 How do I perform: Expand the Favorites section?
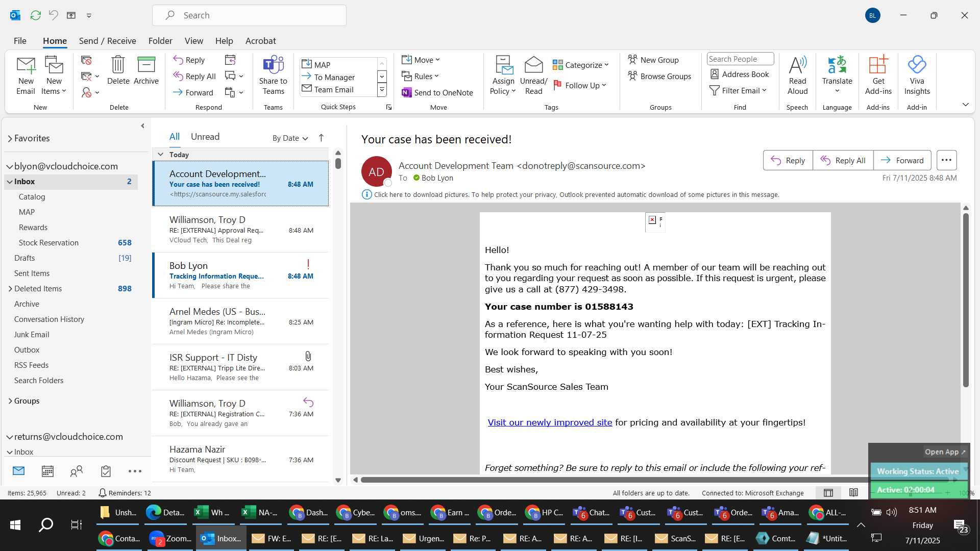coord(10,138)
